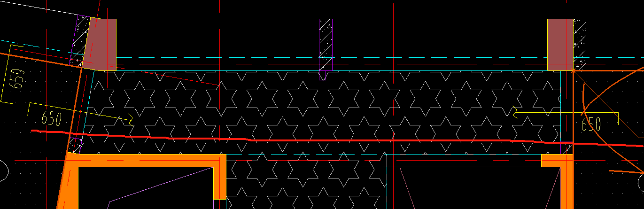644x209 pixels.
Task: Select the orange L-shaped wall at bottom left
Action: click(x=141, y=160)
